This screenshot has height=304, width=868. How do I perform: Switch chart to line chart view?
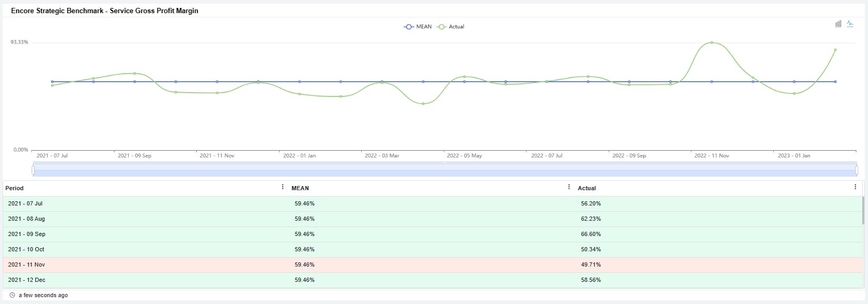click(850, 24)
